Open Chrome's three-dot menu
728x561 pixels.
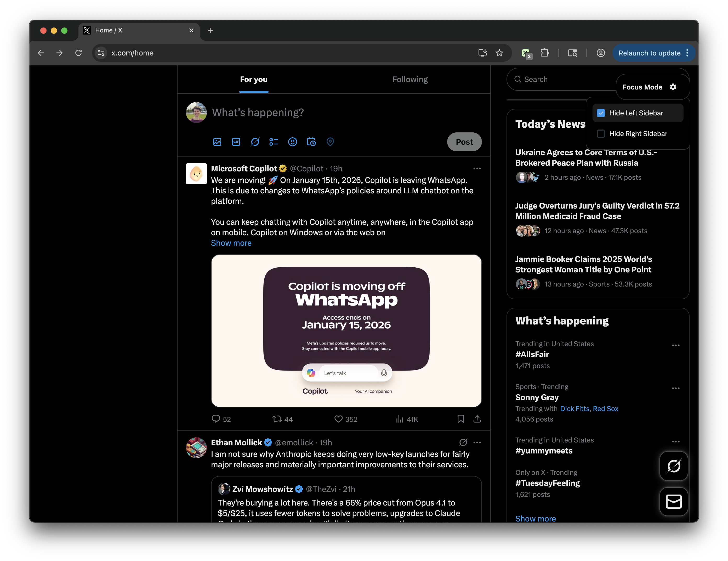pos(687,53)
